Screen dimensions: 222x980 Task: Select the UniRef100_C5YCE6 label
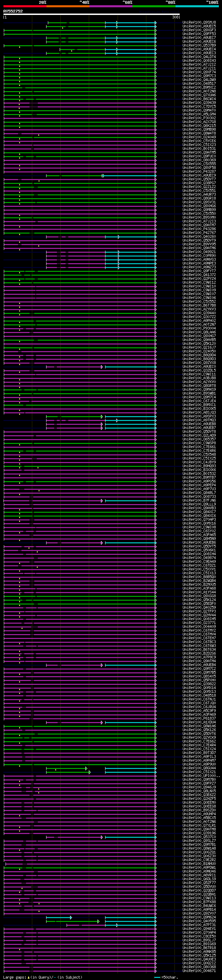coord(199,141)
